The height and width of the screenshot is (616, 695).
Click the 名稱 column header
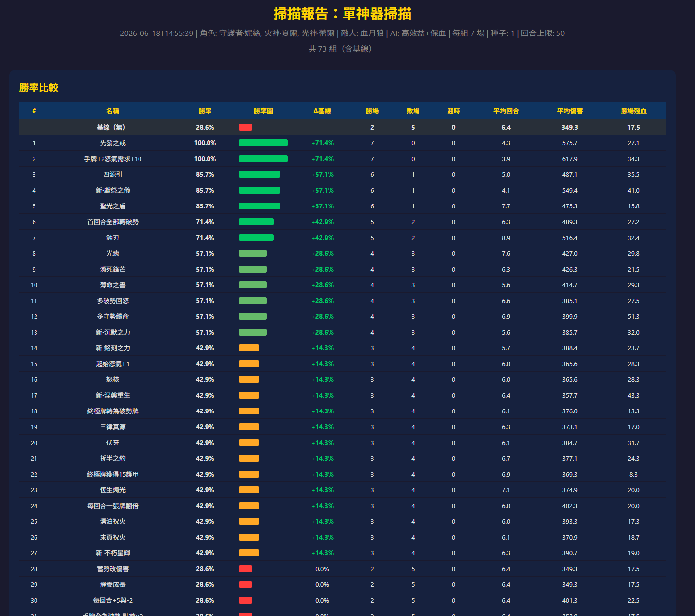tap(113, 111)
